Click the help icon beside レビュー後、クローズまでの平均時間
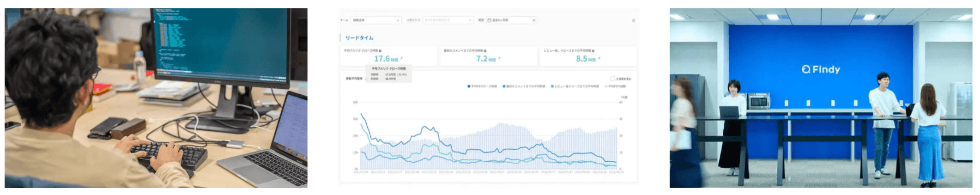Screen dimensions: 980x195 [593, 51]
